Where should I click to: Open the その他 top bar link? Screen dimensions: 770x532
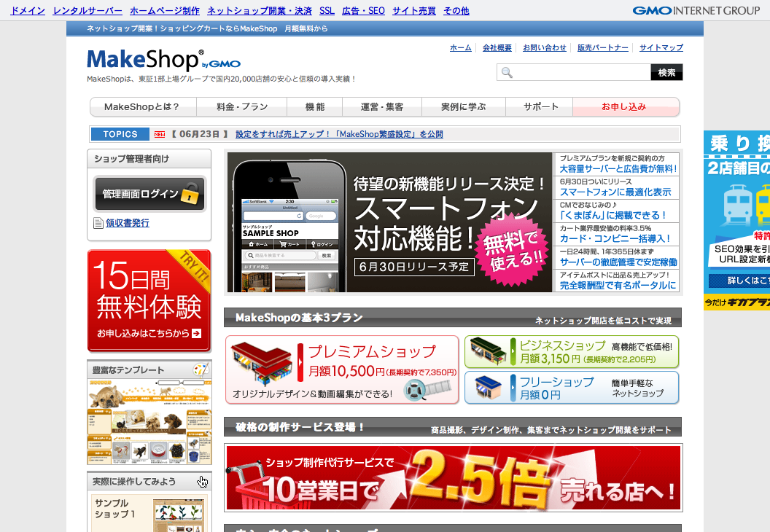point(456,11)
